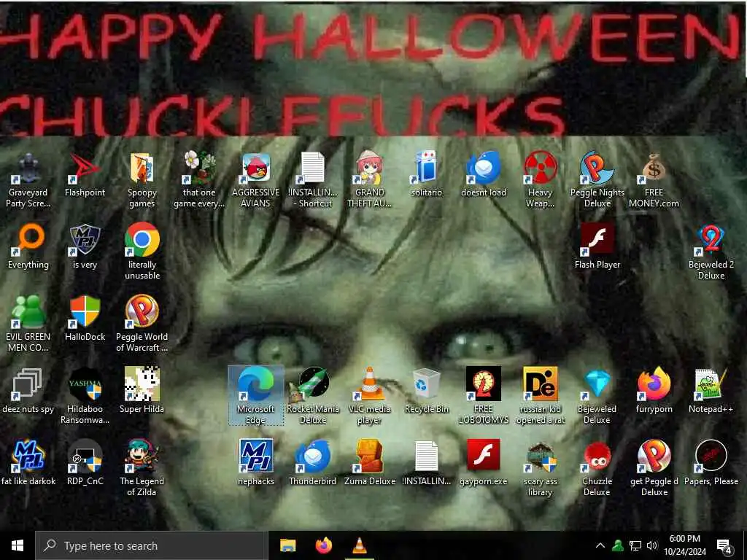Select the Rocket Mania Deluxe icon

click(x=313, y=396)
